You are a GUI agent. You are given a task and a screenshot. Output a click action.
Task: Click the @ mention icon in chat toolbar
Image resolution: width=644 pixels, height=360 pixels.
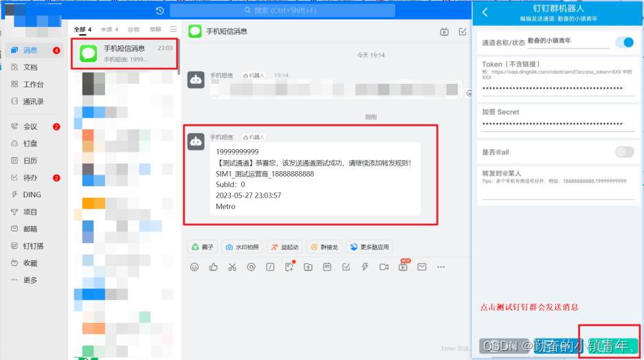[x=252, y=267]
